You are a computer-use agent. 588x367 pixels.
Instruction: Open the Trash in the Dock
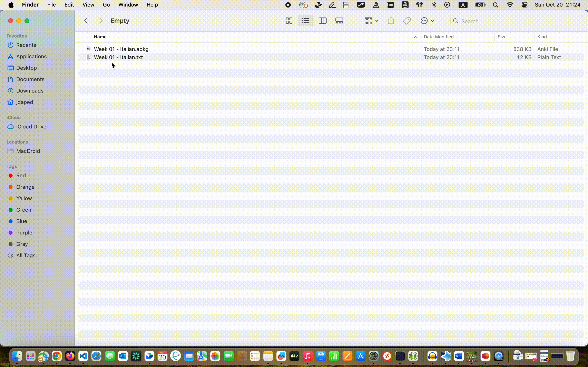tap(570, 356)
